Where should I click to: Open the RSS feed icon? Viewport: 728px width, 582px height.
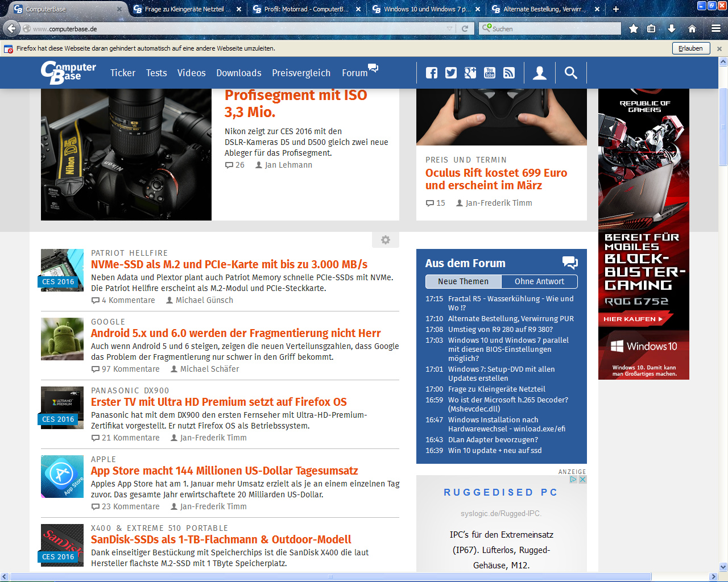(x=509, y=73)
